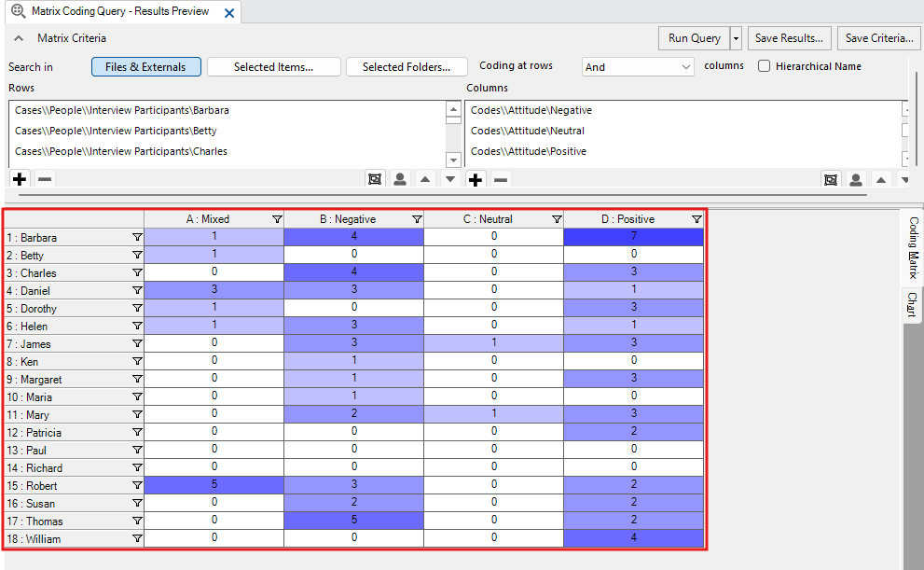Click the filter icon for Dorothy row
The height and width of the screenshot is (570, 924).
[x=137, y=308]
